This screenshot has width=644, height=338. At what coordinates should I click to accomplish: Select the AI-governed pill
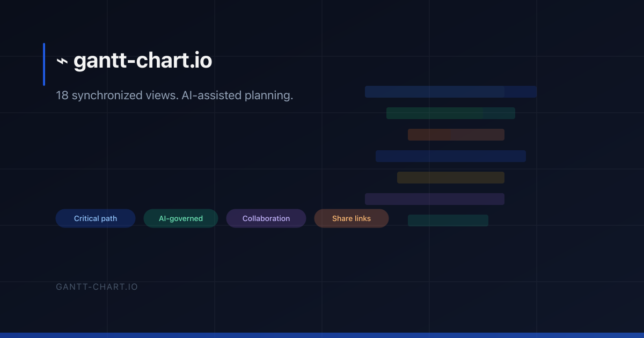181,218
